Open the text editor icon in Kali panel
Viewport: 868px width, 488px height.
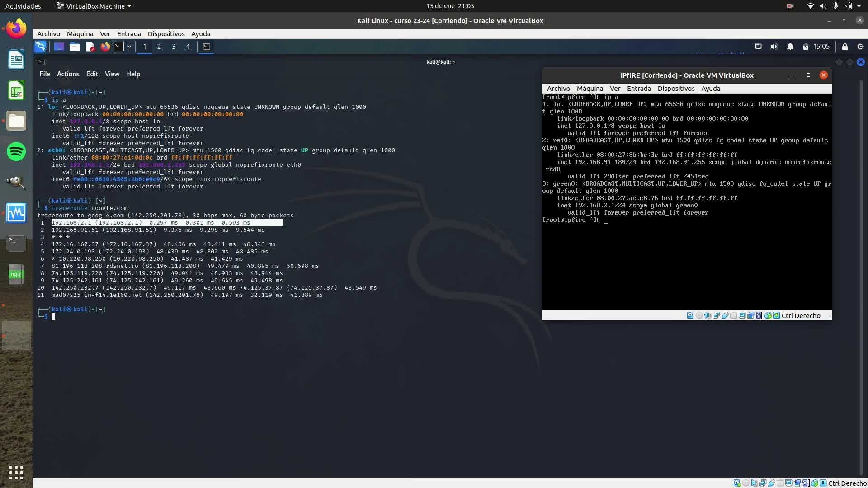point(90,47)
